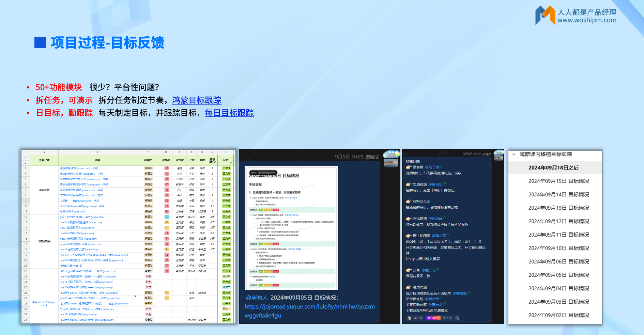Click the 鸿蒙组 group tag in row 22

pyautogui.click(x=149, y=271)
